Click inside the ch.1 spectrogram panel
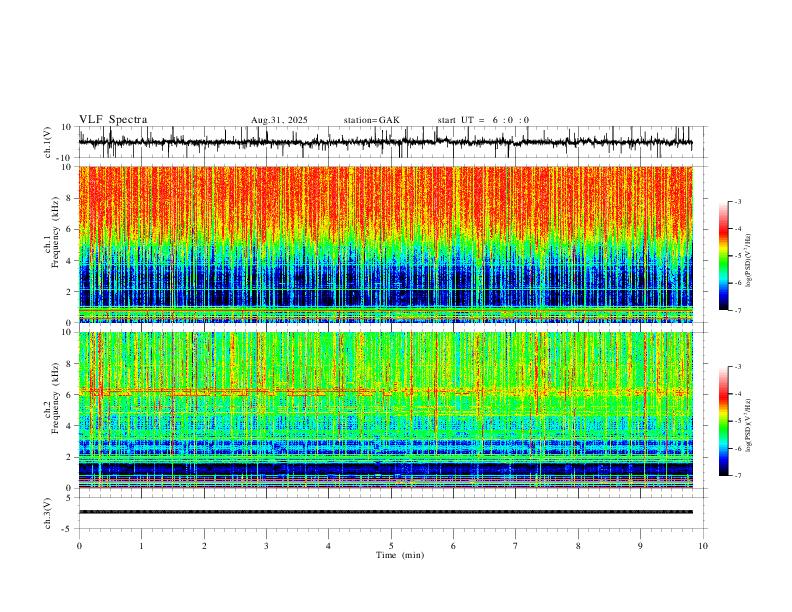The height and width of the screenshot is (612, 792). [385, 244]
